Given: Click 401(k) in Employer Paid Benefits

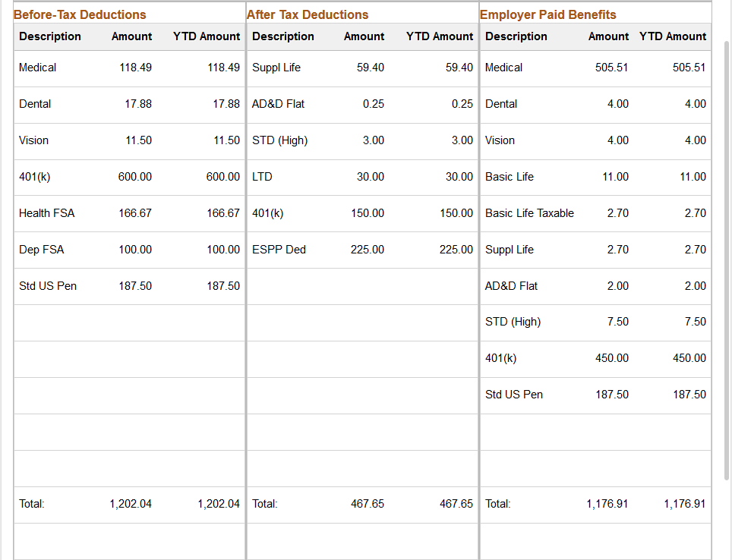Looking at the screenshot, I should [500, 358].
